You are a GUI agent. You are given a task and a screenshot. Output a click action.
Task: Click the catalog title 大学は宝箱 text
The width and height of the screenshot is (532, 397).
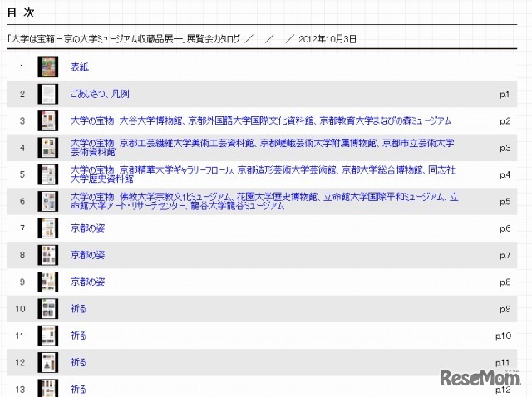[124, 39]
